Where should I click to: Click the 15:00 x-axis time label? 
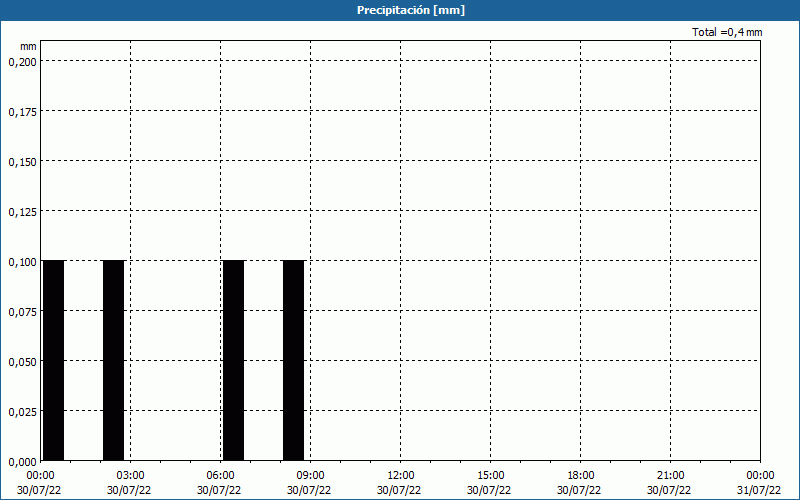pos(491,476)
